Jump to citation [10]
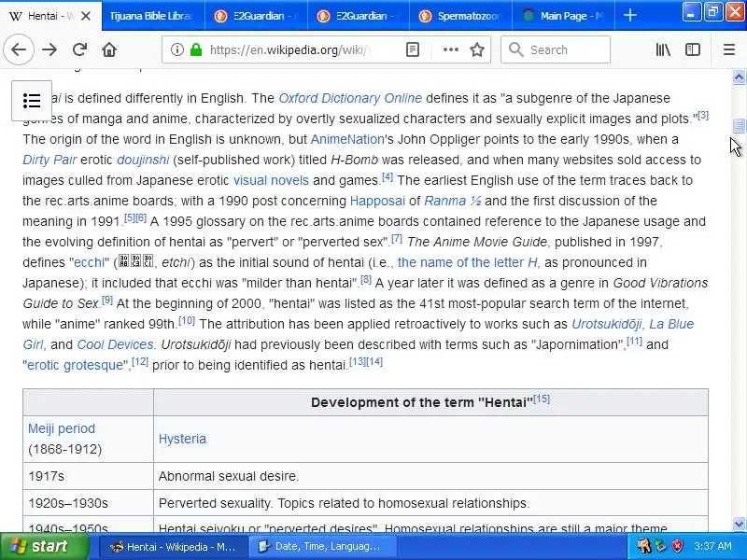Screen dimensions: 747x560 coord(187,321)
